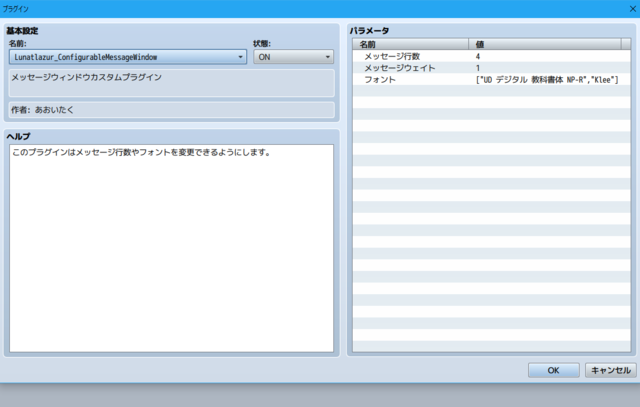Select the フォント parameter row
640x407 pixels.
(x=491, y=80)
